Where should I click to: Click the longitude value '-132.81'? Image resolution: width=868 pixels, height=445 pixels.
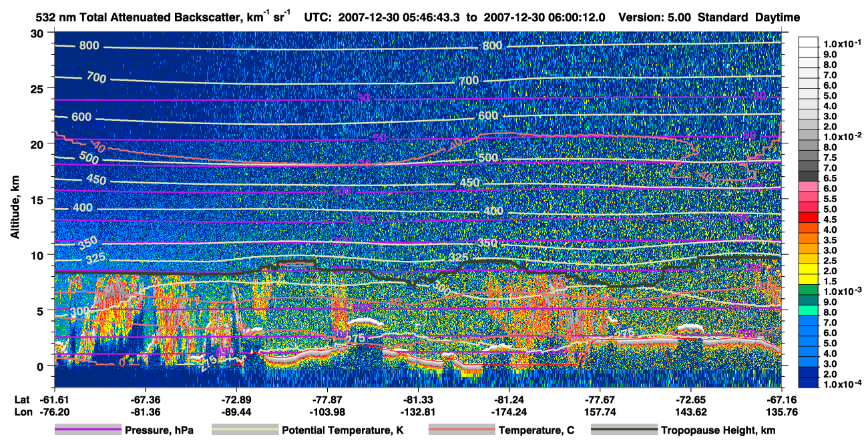418,411
